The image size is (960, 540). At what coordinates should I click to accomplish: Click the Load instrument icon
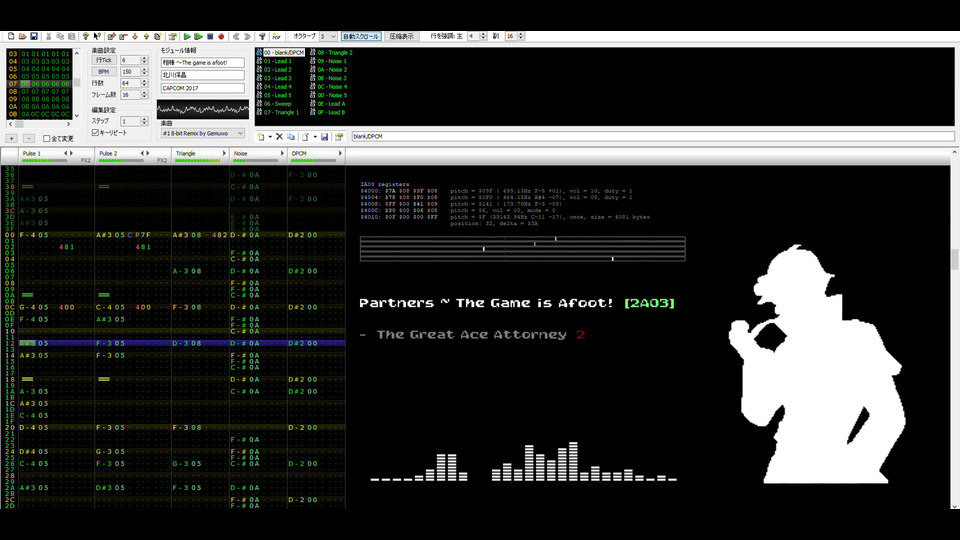click(306, 137)
